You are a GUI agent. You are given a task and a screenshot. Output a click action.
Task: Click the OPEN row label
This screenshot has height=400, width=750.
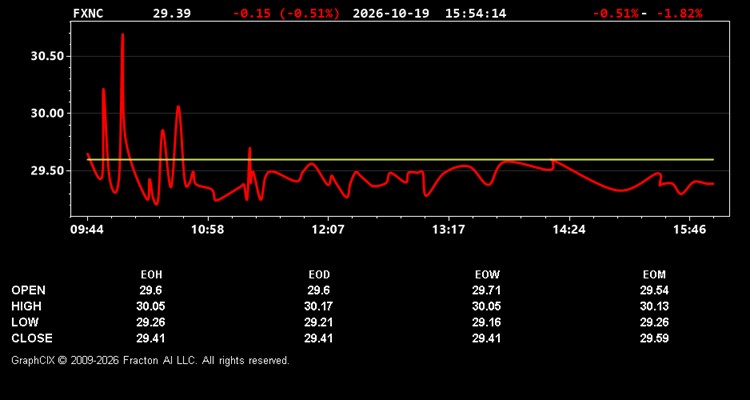click(29, 290)
